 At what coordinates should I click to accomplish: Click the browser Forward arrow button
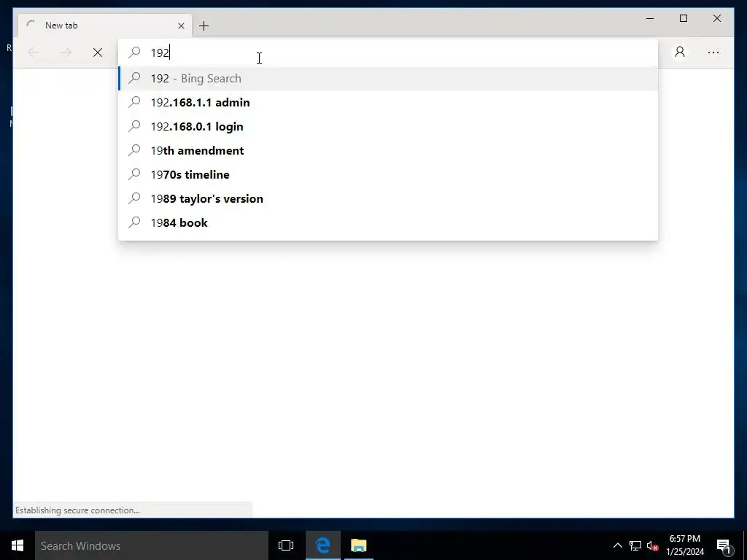point(66,52)
